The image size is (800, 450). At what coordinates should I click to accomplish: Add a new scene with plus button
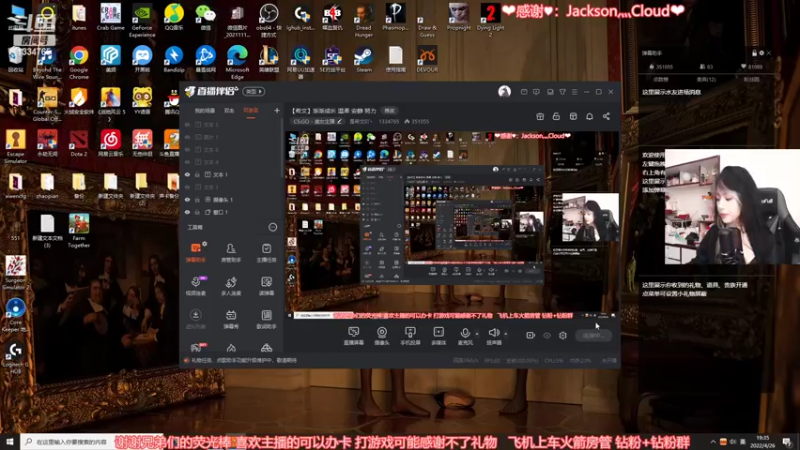[277, 110]
